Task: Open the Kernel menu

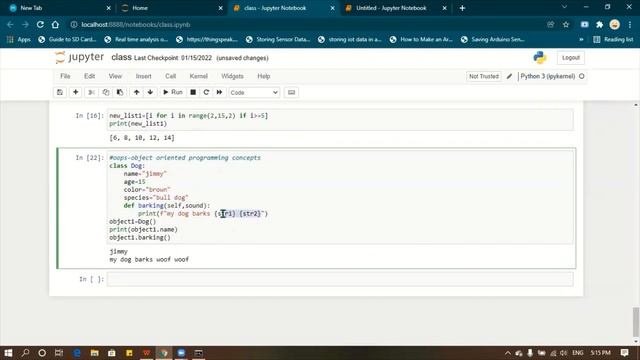Action: tap(199, 76)
